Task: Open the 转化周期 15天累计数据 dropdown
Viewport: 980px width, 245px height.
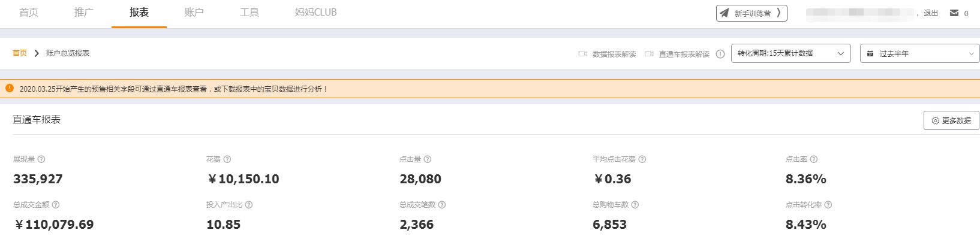Action: pos(790,53)
